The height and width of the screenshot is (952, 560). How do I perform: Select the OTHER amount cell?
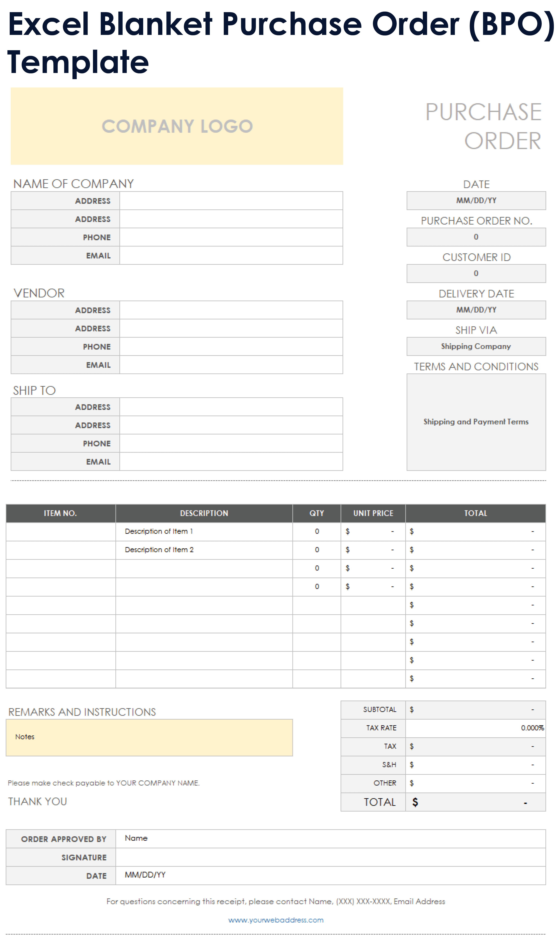click(475, 783)
